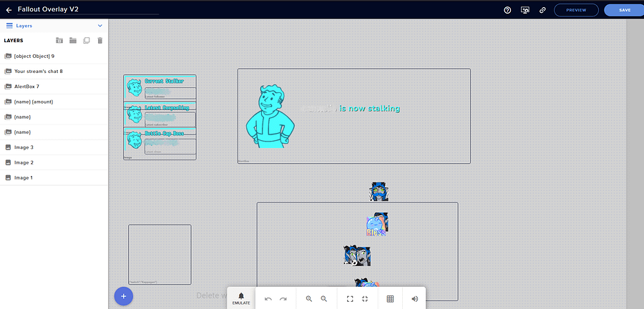Toggle overlay sound with speaker icon

[415, 299]
